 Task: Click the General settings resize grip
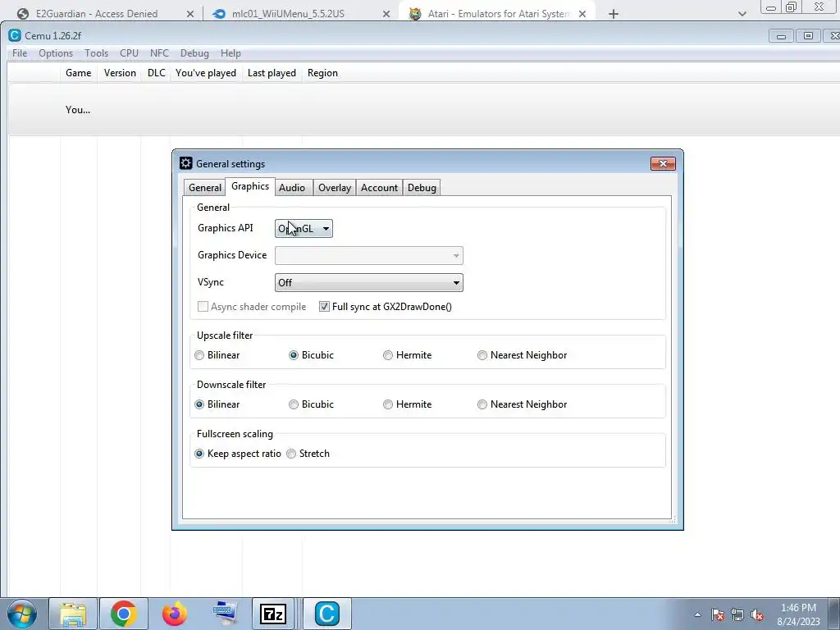(x=673, y=519)
